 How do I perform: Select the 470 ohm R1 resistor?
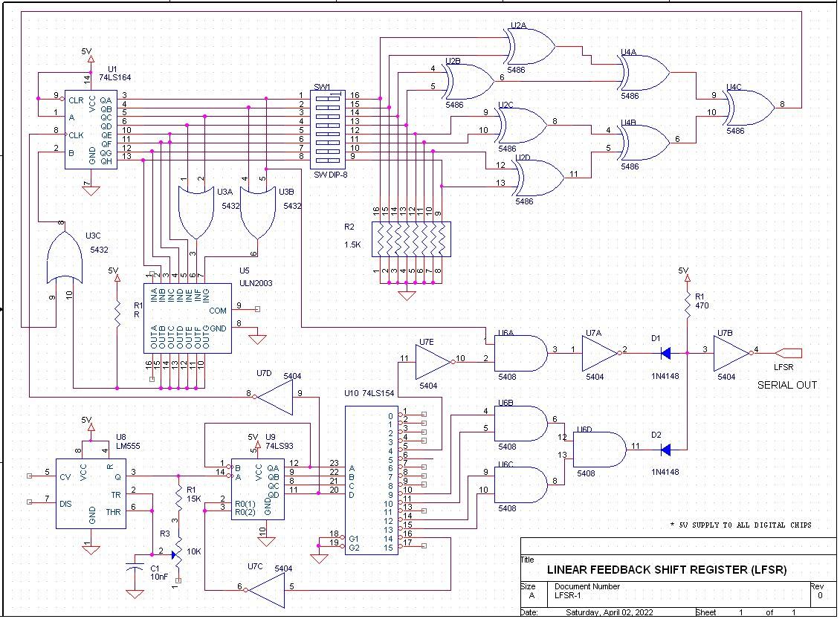point(688,305)
